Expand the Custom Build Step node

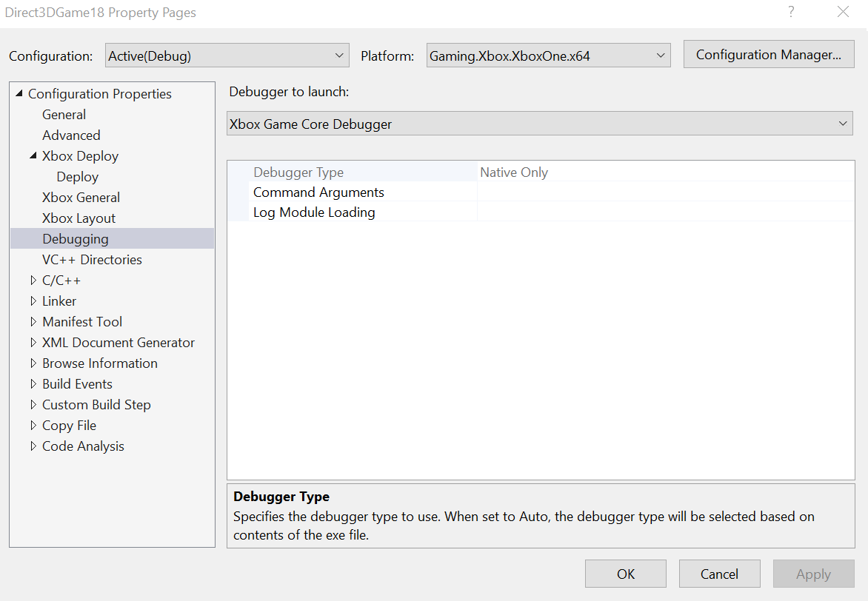[33, 405]
